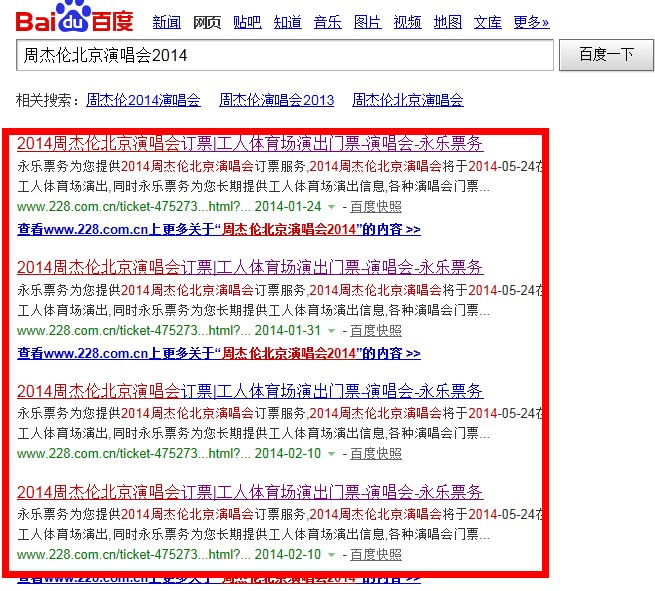Click the 百度一下 search button

click(607, 55)
